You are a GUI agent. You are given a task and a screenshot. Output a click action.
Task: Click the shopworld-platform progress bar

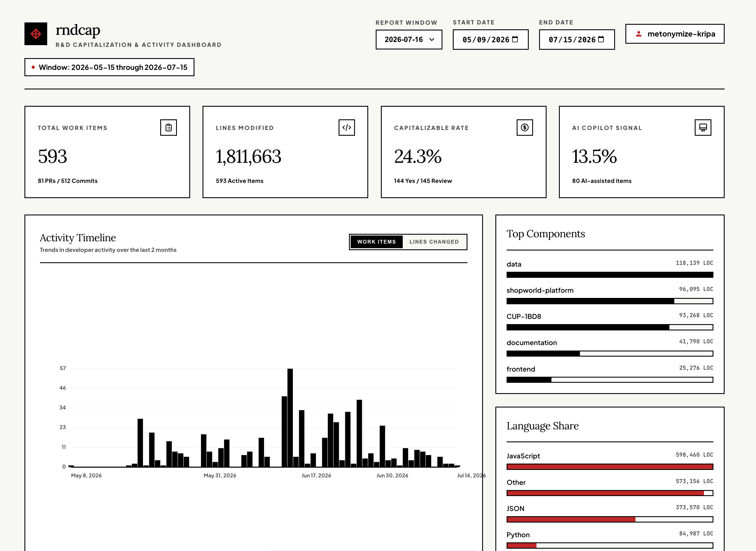[x=610, y=301]
